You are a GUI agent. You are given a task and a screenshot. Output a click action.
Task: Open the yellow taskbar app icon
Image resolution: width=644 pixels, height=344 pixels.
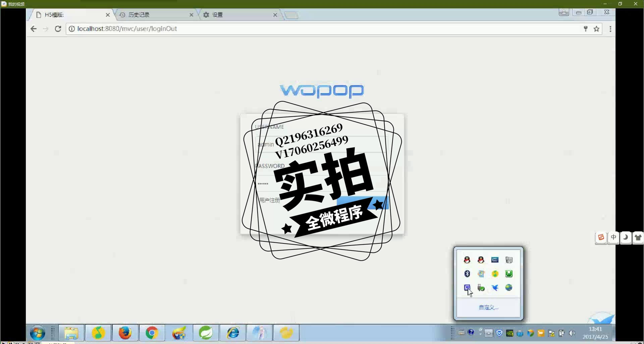[286, 333]
